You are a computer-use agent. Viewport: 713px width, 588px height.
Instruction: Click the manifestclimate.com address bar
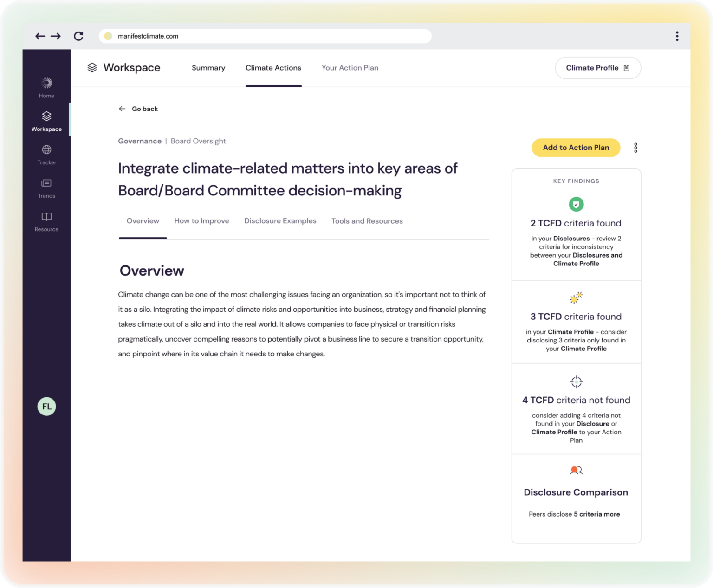265,36
